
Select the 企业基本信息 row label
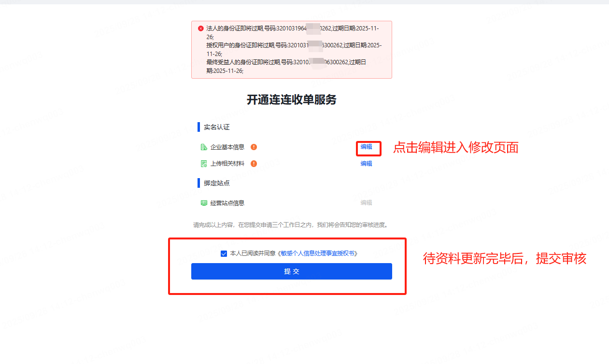[x=227, y=147]
